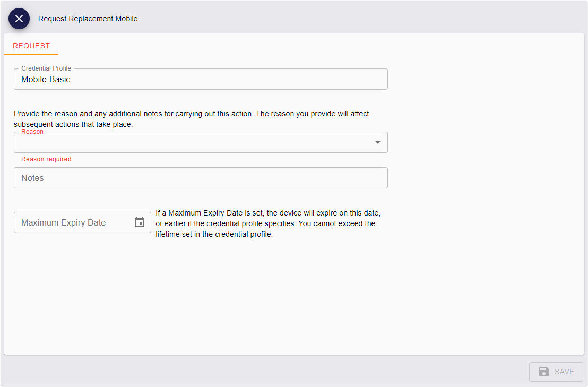588x387 pixels.
Task: Click the 'Provide the reason' instruction paragraph
Action: click(191, 119)
